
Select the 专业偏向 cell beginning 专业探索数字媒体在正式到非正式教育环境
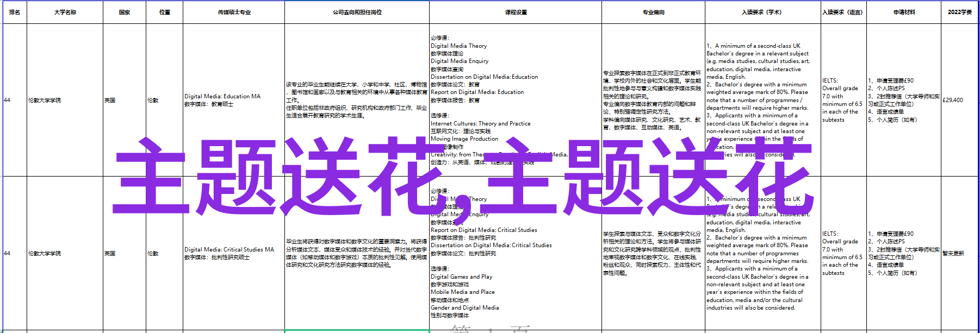tap(653, 100)
